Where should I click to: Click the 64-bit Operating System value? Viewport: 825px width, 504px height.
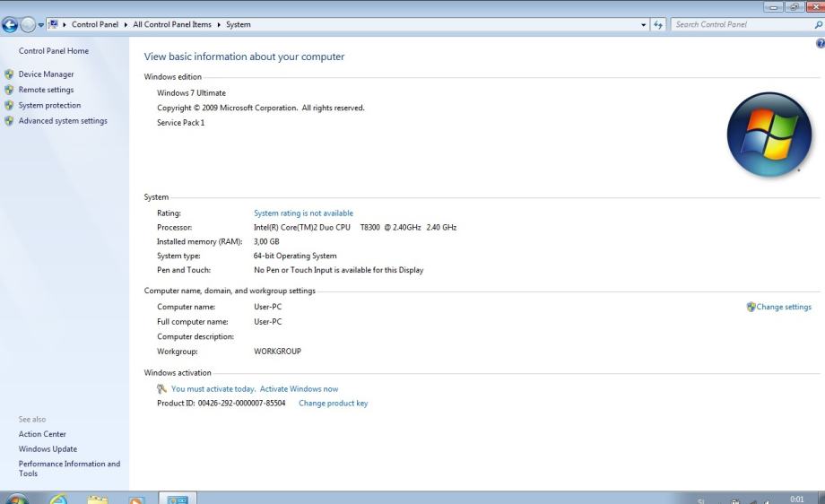[x=295, y=256]
